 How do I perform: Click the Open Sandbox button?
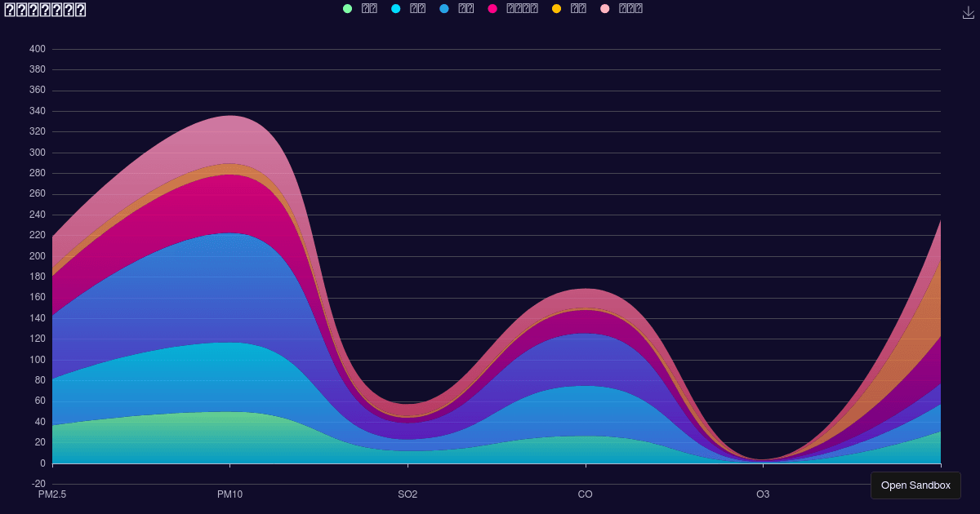coord(915,485)
